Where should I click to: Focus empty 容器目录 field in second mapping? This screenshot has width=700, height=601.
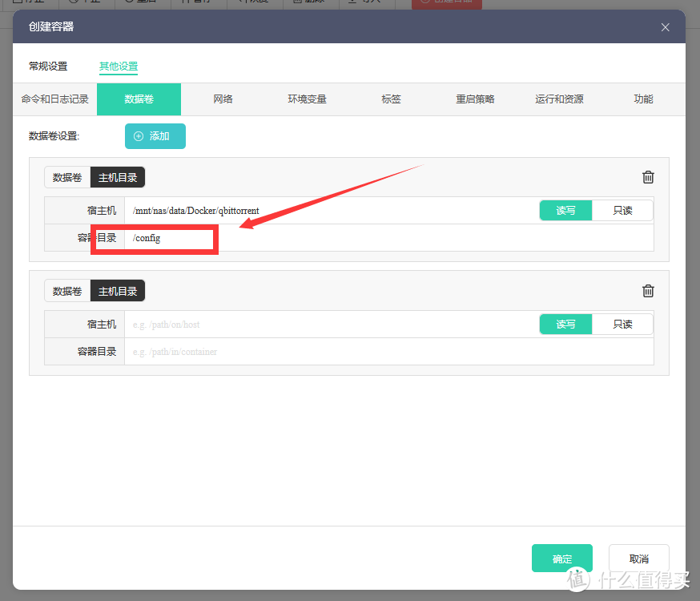(x=388, y=352)
